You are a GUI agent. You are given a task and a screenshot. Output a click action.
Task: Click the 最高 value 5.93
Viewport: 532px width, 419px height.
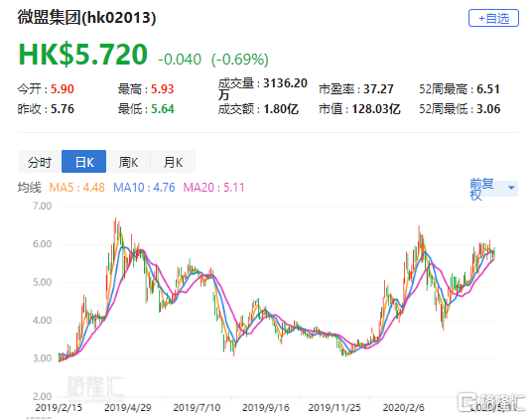[162, 89]
